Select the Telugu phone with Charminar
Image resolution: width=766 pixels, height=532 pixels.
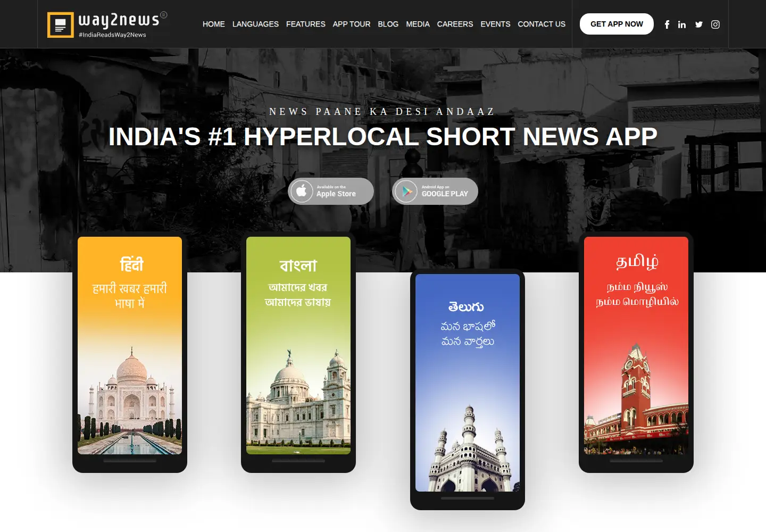(468, 389)
